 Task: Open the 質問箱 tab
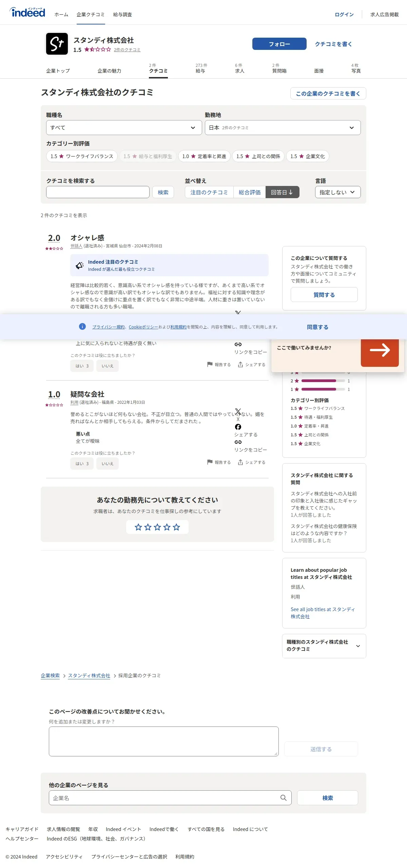tap(279, 68)
